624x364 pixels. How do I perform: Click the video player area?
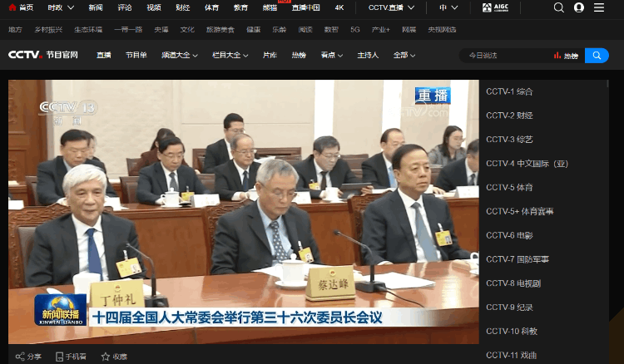tap(244, 212)
